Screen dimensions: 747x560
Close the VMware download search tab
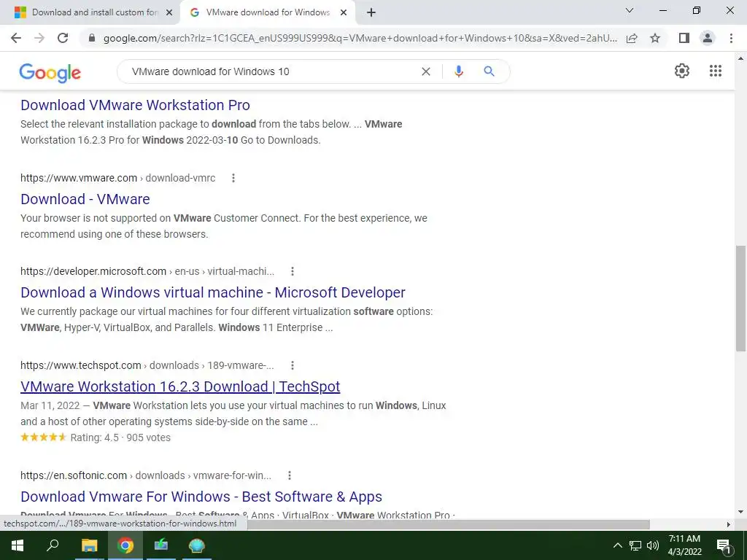click(x=344, y=12)
